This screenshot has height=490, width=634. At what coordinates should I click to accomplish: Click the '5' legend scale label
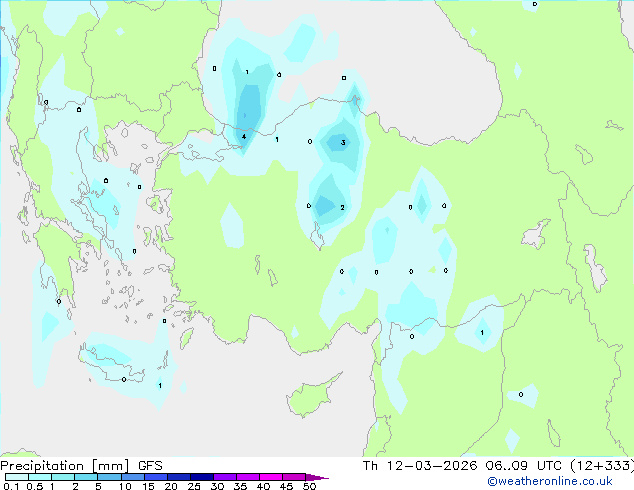[x=98, y=486]
